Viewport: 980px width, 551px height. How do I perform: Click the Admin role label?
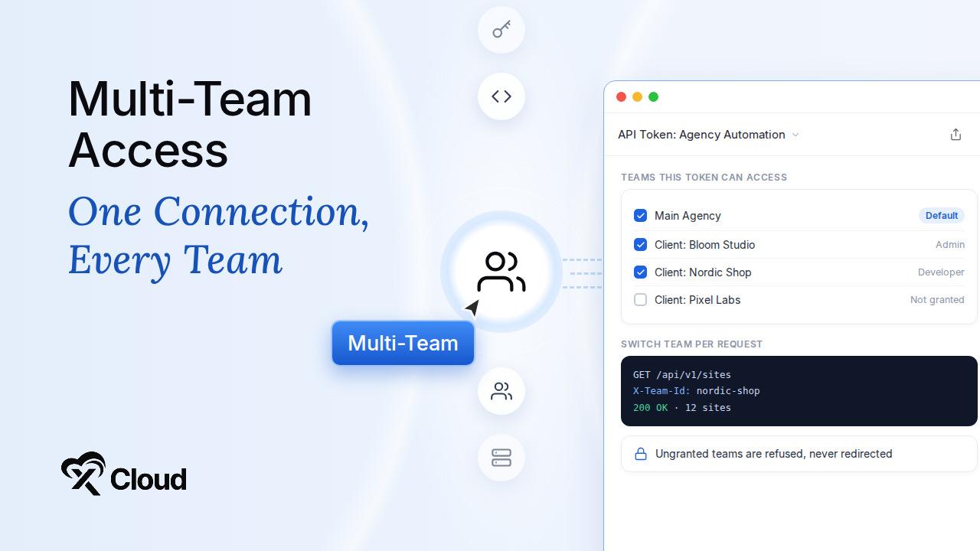coord(950,245)
